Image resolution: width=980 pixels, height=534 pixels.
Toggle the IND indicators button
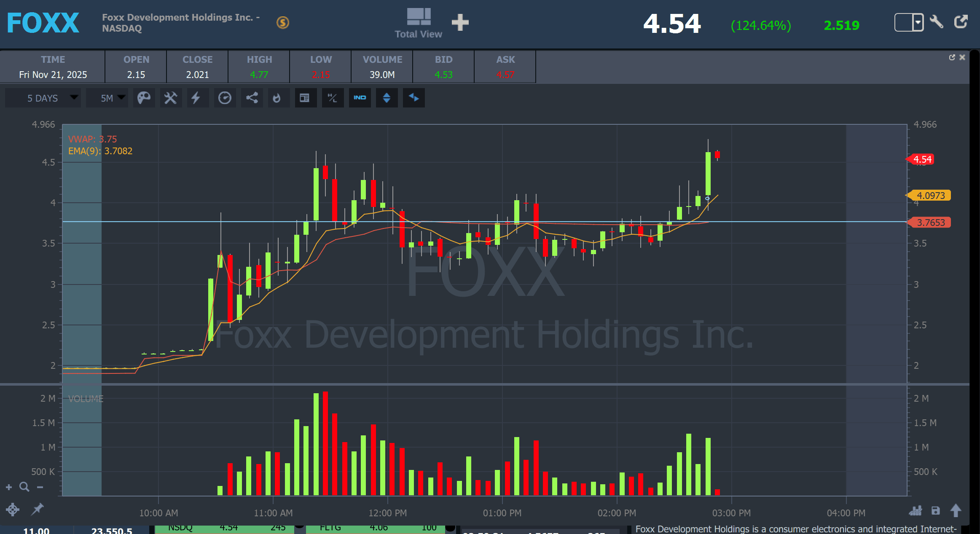(360, 98)
